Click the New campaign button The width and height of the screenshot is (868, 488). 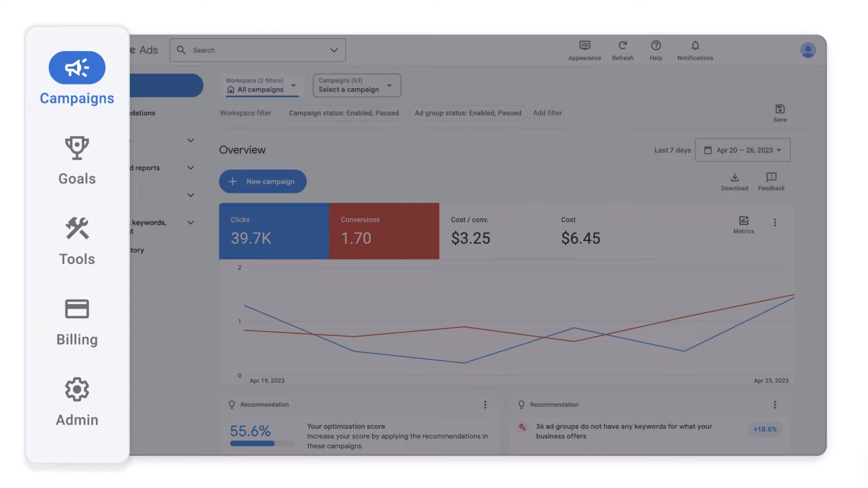coord(262,181)
